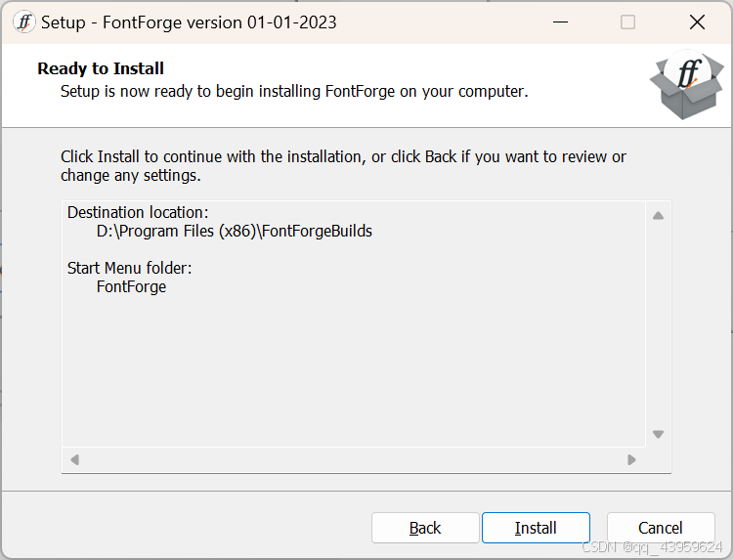Click the 'Ready to Install' heading
Image resolution: width=733 pixels, height=560 pixels.
click(x=101, y=68)
